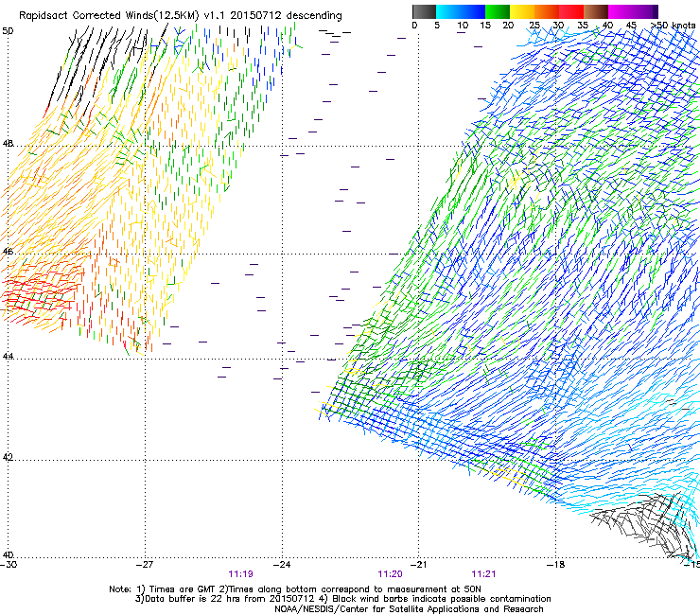Click the NOAA/NESDIS credit line
Screen dimensions: 700x615
click(409, 609)
